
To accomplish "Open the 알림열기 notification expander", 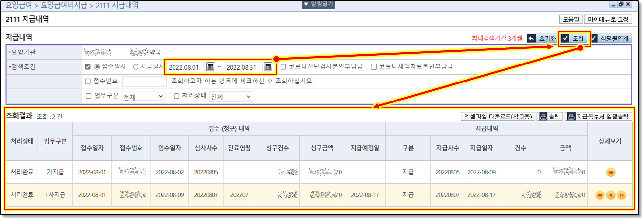I will click(318, 4).
